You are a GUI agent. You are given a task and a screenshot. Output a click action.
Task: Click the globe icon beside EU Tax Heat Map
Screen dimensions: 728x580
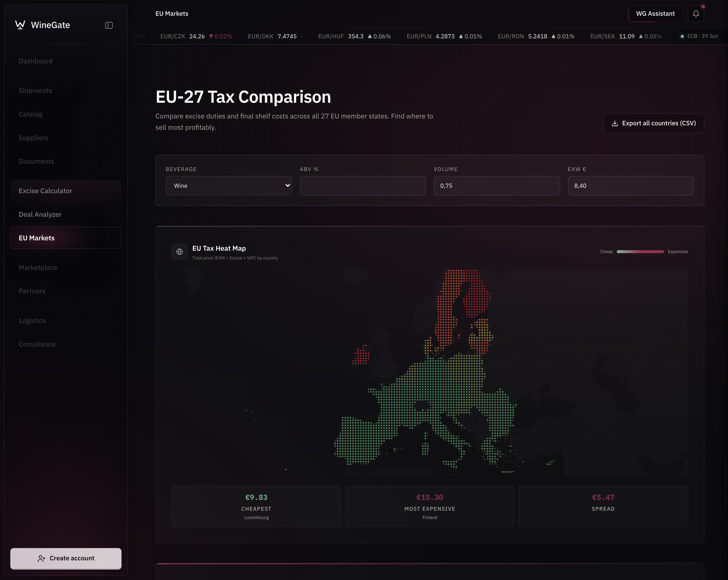pyautogui.click(x=179, y=252)
